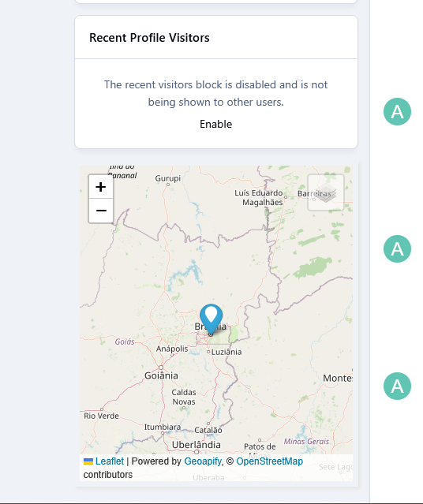Open the OpenStreetMap link

[270, 461]
